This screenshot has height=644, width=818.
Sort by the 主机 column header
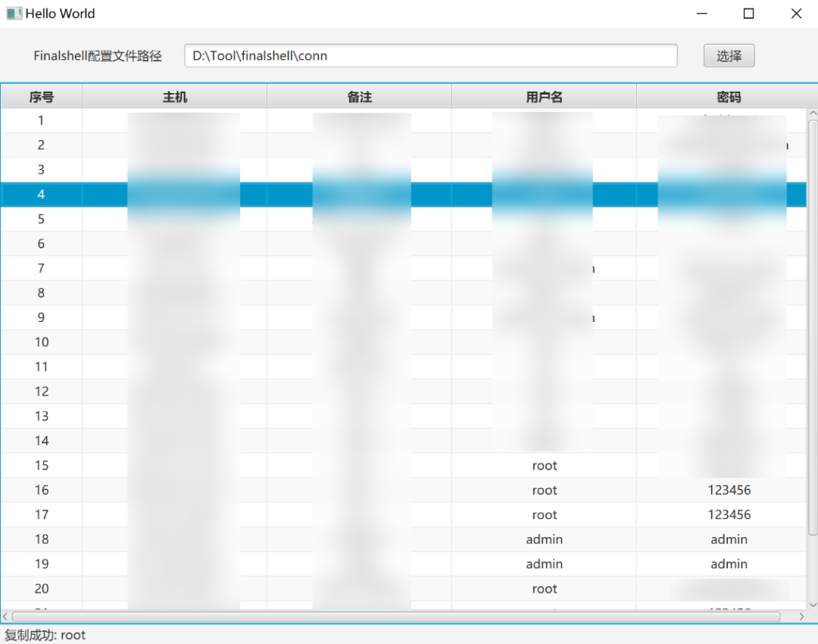(x=175, y=97)
